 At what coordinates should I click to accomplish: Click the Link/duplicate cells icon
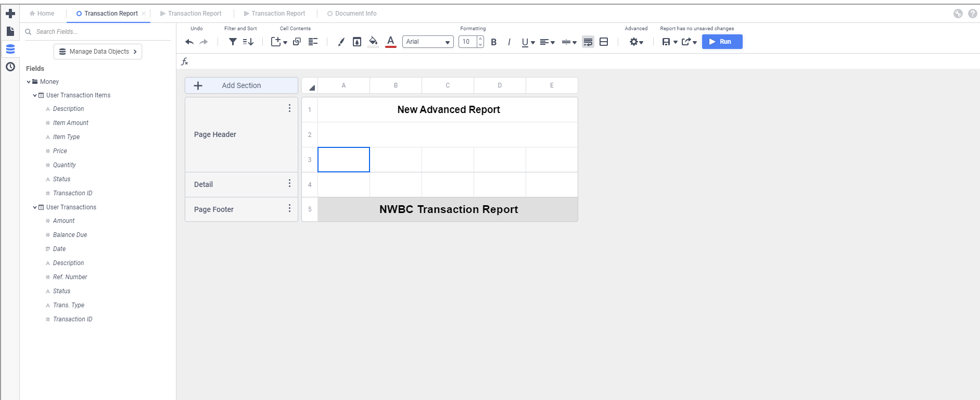(297, 42)
